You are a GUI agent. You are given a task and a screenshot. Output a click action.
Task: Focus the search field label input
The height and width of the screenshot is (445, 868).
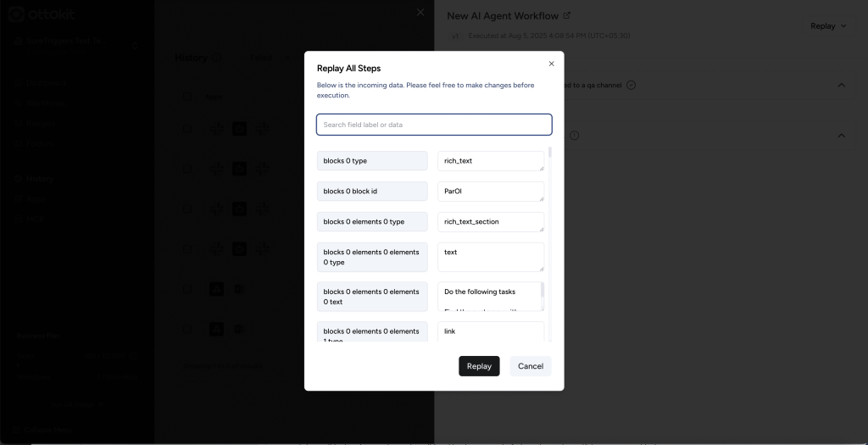pyautogui.click(x=434, y=125)
